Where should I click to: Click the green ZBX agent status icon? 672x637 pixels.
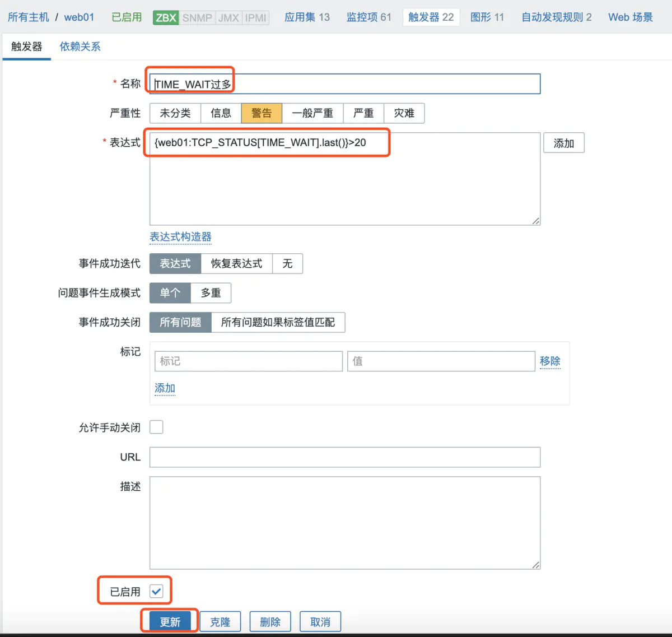[165, 17]
